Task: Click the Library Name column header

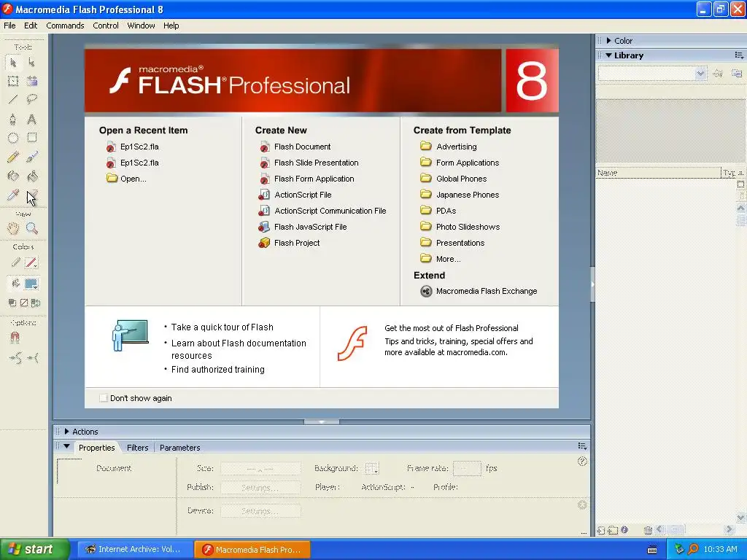Action: coord(659,173)
